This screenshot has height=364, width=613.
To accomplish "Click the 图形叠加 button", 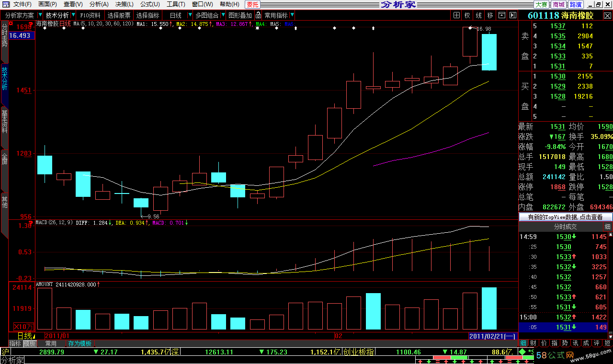I will point(240,15).
